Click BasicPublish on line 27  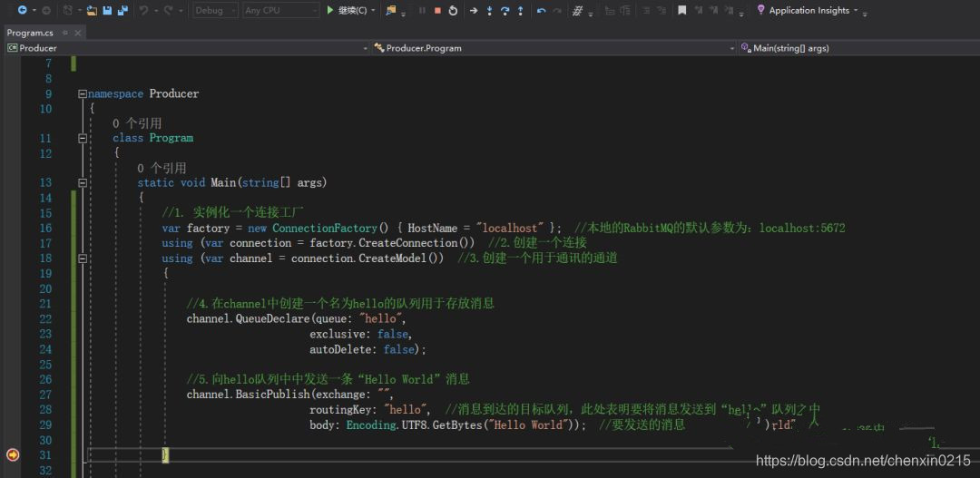tap(272, 395)
